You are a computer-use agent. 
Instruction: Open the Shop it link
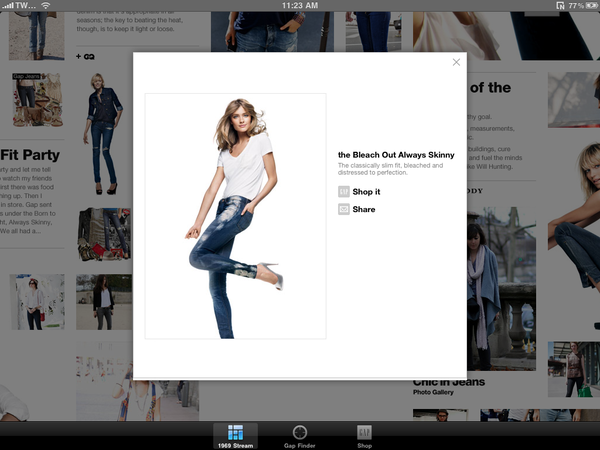366,192
